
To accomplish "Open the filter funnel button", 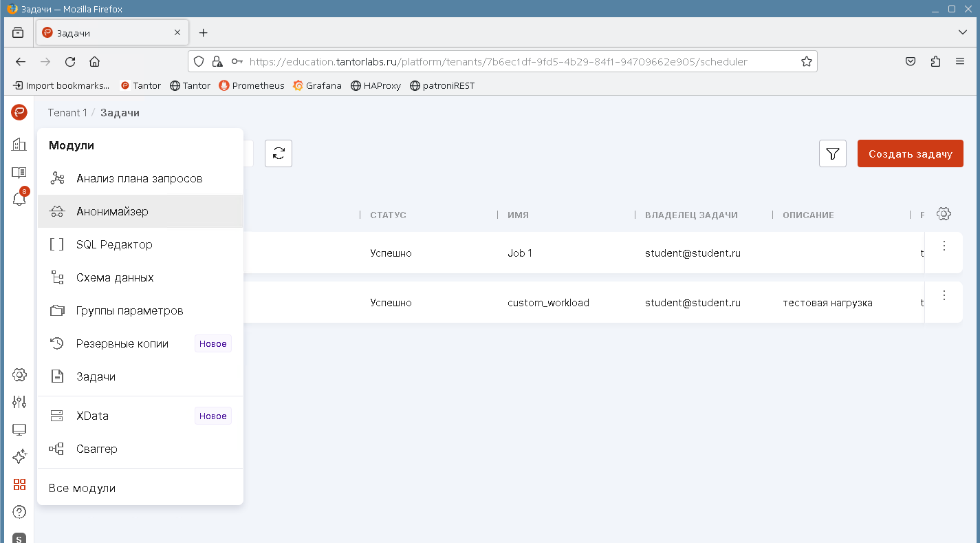I will [x=833, y=153].
